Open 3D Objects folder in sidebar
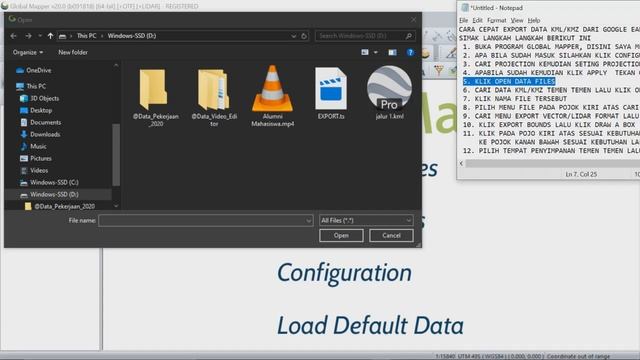This screenshot has width=640, height=360. pyautogui.click(x=40, y=98)
